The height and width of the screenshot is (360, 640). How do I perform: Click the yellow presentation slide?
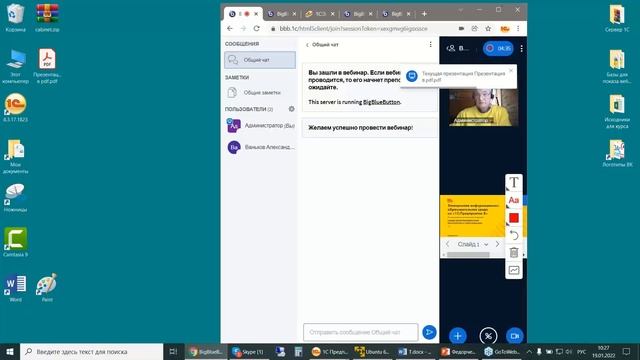point(472,216)
